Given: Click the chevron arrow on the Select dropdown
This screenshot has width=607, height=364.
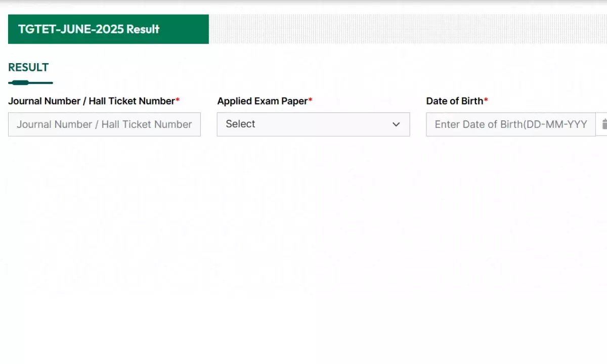Looking at the screenshot, I should click(x=396, y=124).
